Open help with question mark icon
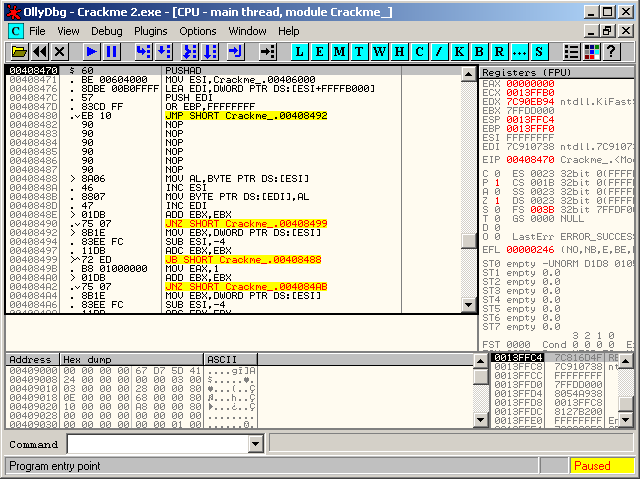 (611, 52)
